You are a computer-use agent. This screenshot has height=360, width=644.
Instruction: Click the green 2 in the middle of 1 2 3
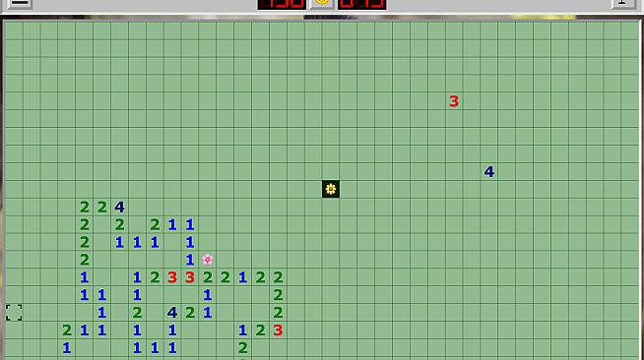pos(260,330)
